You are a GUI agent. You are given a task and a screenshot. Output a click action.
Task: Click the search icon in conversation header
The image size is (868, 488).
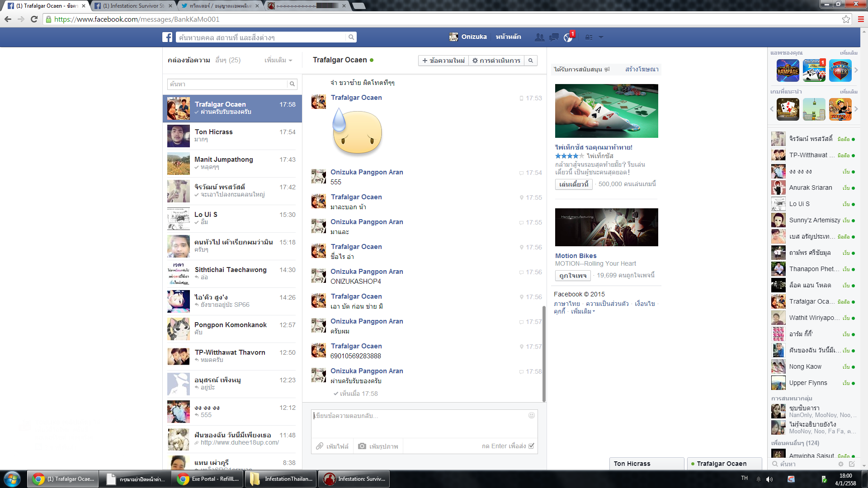pyautogui.click(x=531, y=61)
